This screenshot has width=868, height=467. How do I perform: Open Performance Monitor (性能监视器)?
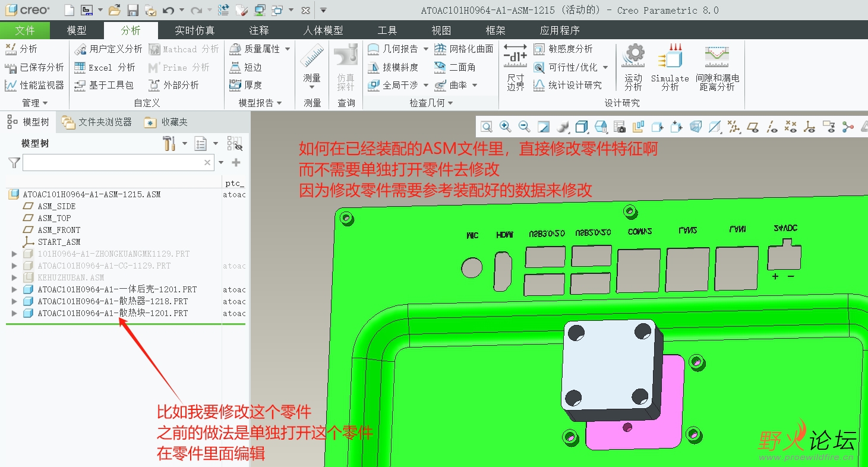[x=34, y=85]
